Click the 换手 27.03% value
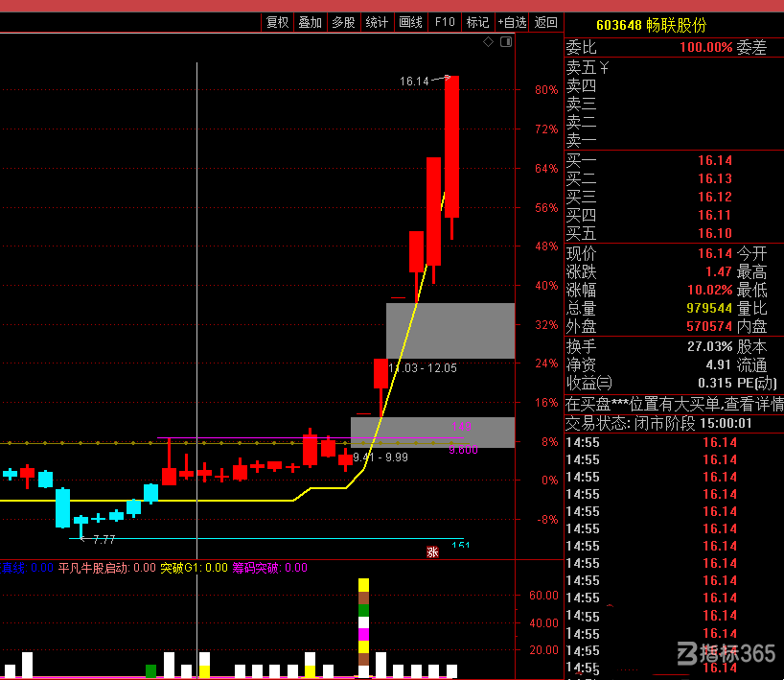Screen dimensions: 784x680 (710, 347)
